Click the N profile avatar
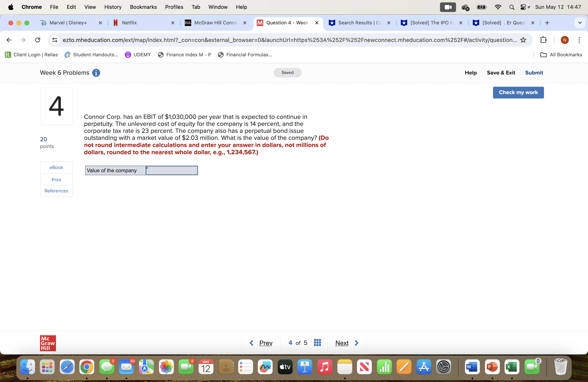Viewport: 588px width, 382px height. point(565,40)
